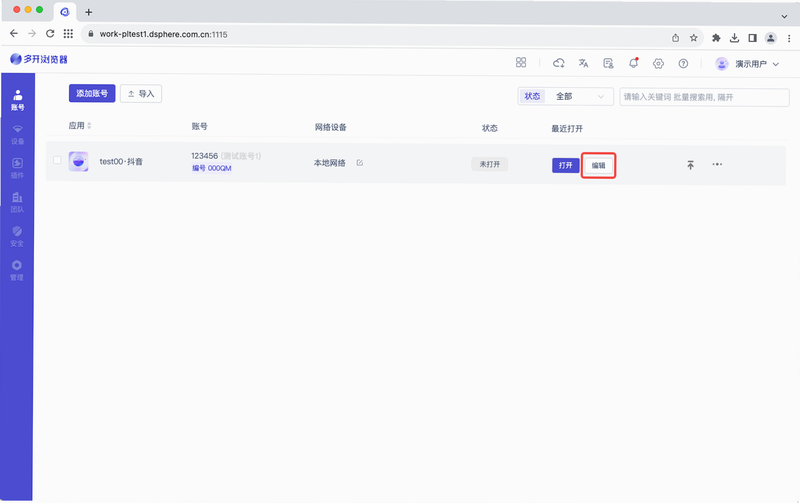
Task: Open the 团队 team sidebar section
Action: coord(17,202)
